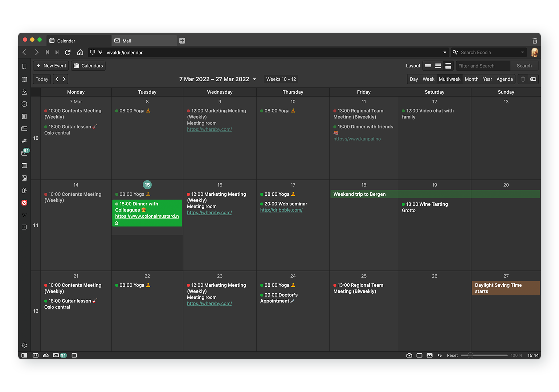Image resolution: width=559 pixels, height=392 pixels.
Task: Open the Feeds panel icon
Action: (x=24, y=178)
